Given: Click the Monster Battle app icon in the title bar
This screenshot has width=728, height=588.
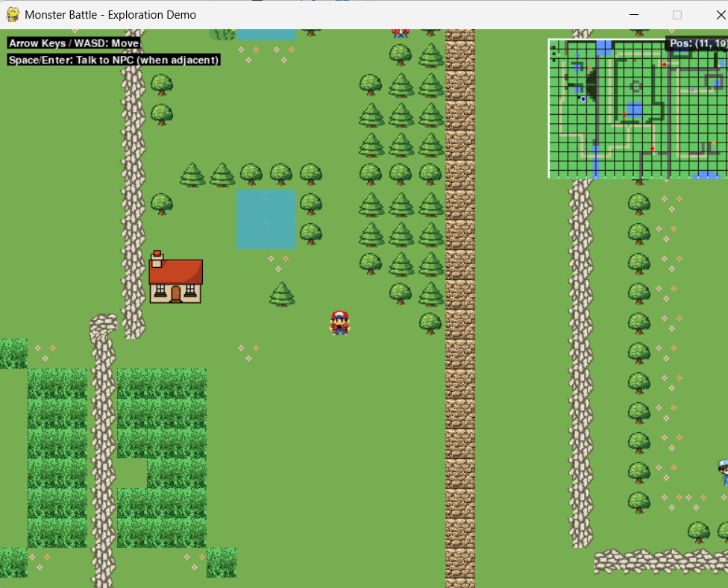Looking at the screenshot, I should point(13,14).
